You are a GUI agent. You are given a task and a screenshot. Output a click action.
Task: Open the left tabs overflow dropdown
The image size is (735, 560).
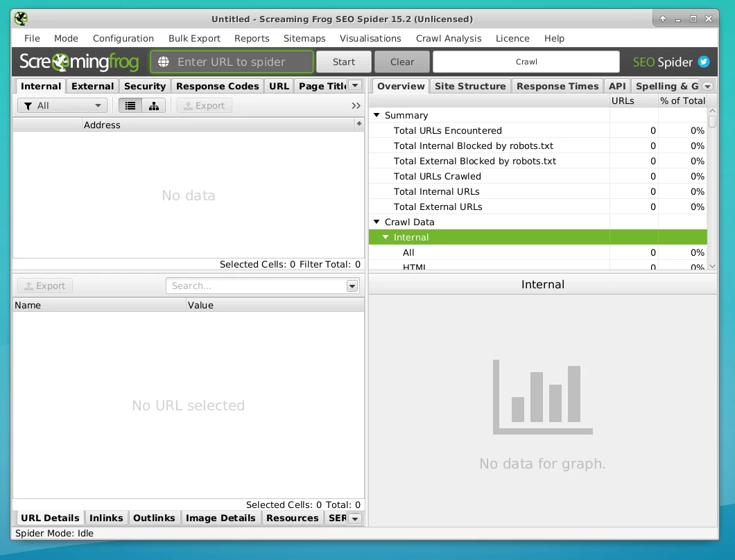(x=355, y=85)
